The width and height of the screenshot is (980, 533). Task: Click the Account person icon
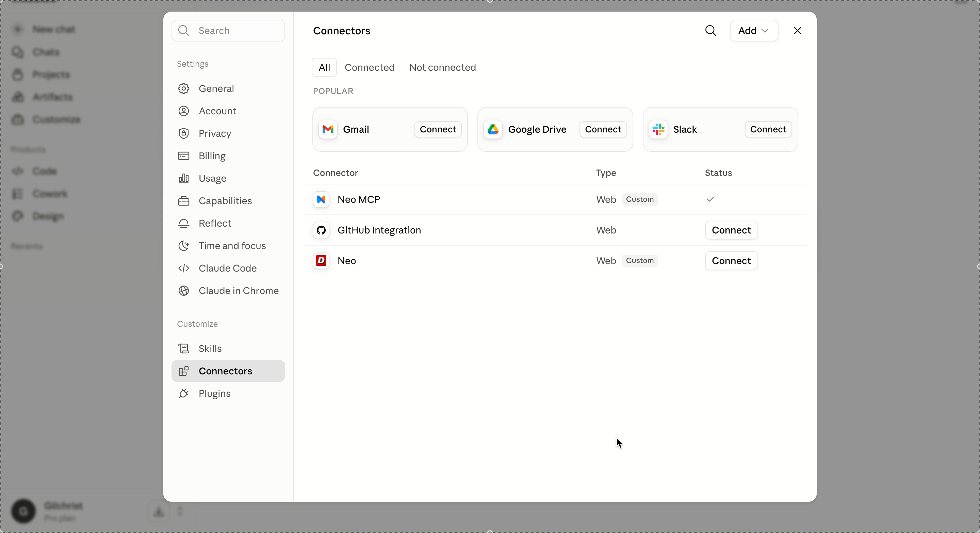pyautogui.click(x=184, y=111)
